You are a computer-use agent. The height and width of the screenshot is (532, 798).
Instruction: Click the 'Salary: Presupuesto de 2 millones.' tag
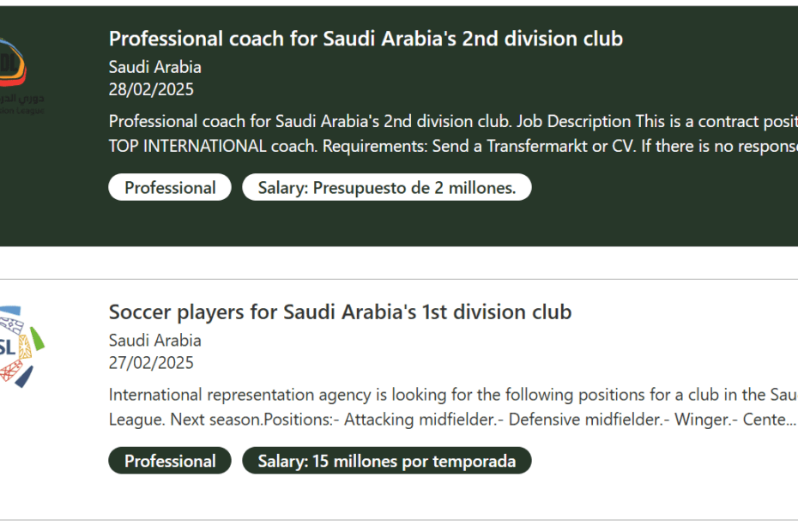(387, 188)
